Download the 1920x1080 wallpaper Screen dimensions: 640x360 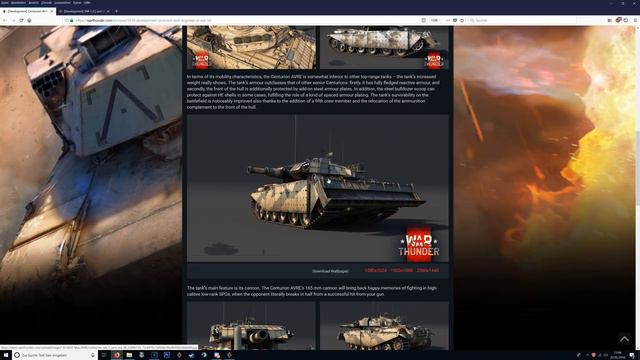click(x=401, y=271)
